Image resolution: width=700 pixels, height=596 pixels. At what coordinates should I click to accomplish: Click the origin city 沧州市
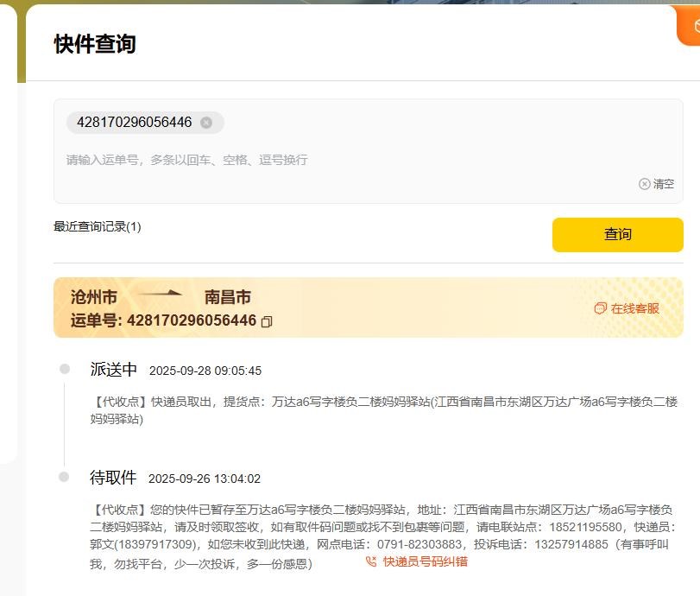(x=94, y=297)
